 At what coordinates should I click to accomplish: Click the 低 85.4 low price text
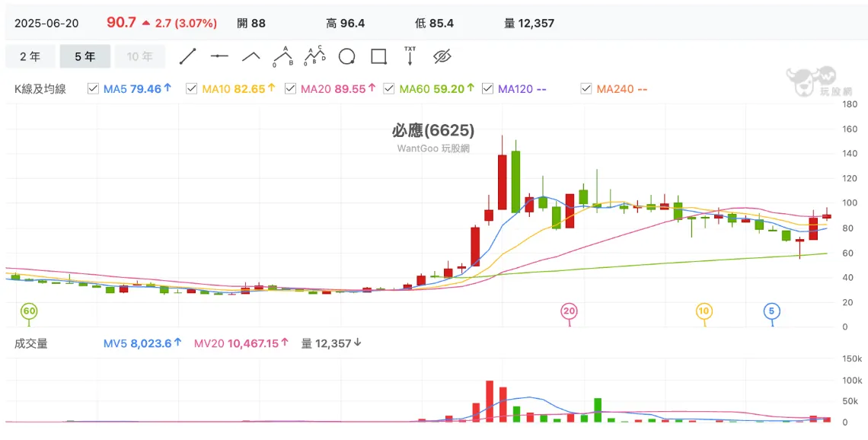[434, 24]
